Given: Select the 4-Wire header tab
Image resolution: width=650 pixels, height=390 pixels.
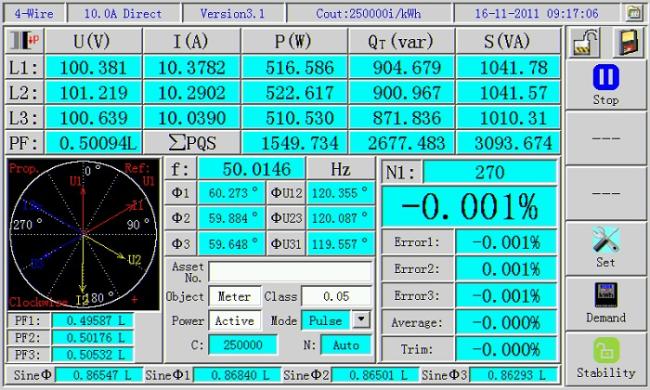Looking at the screenshot, I should 34,13.
